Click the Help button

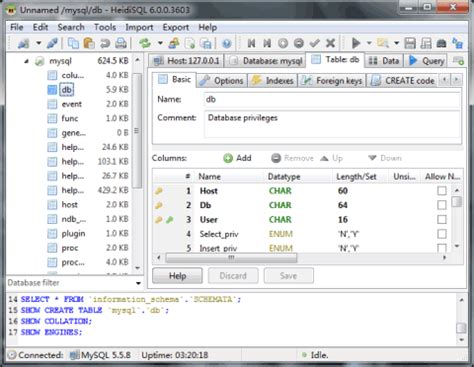click(x=177, y=276)
